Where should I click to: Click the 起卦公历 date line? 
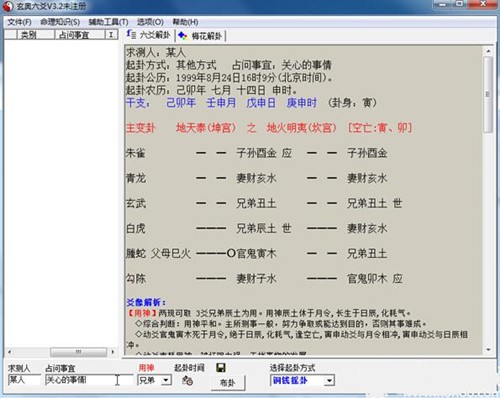click(x=229, y=78)
